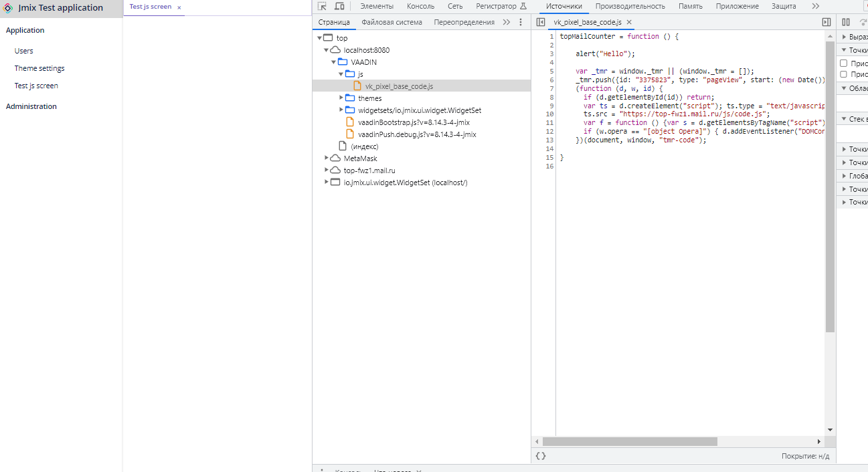This screenshot has width=868, height=472.
Task: Toggle the navigator sidebar icon
Action: pyautogui.click(x=541, y=22)
